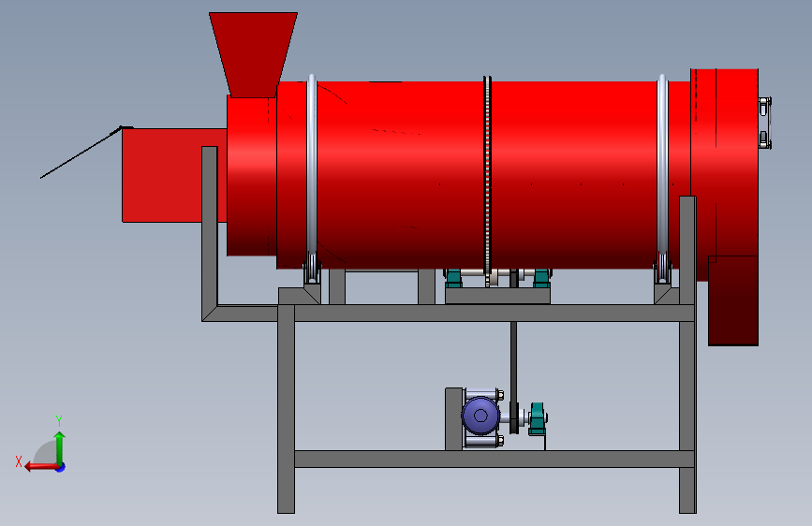Pick the central sprocket ring around the drum

[x=487, y=176]
